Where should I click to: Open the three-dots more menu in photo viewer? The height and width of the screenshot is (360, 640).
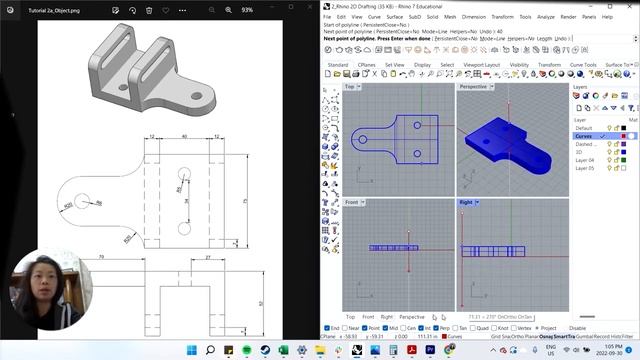pos(182,10)
